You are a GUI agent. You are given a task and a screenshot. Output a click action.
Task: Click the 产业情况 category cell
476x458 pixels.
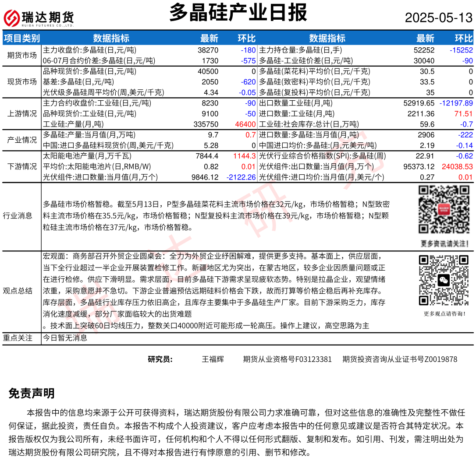pyautogui.click(x=22, y=140)
